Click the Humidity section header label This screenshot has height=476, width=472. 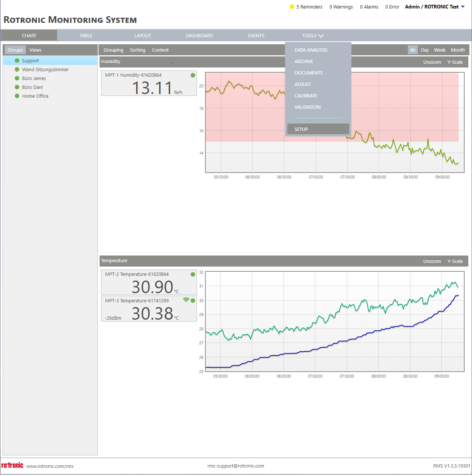pos(111,62)
